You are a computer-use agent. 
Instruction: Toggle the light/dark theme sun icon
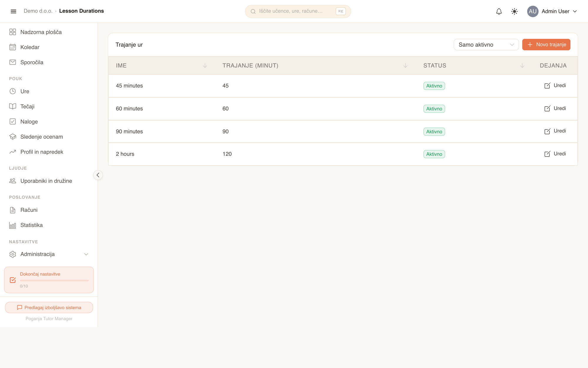click(514, 11)
